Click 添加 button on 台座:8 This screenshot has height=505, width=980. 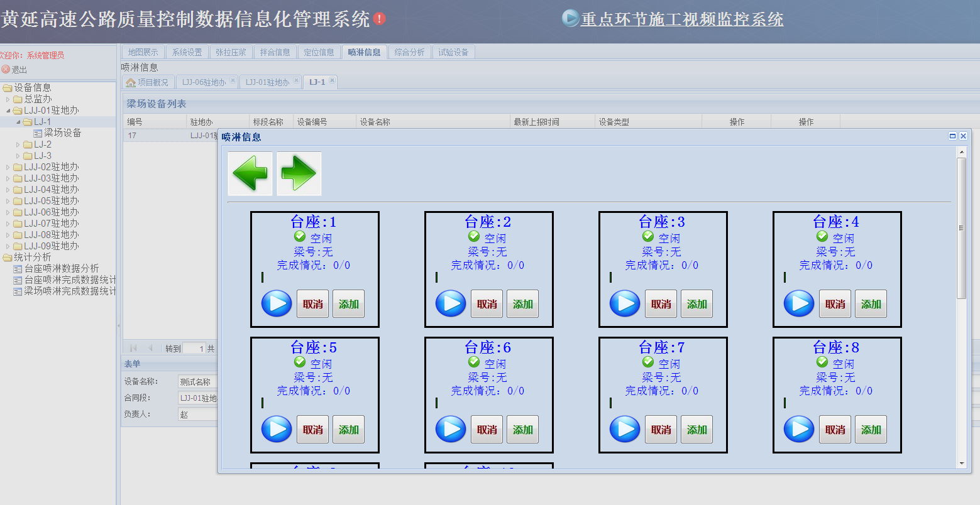pyautogui.click(x=871, y=430)
